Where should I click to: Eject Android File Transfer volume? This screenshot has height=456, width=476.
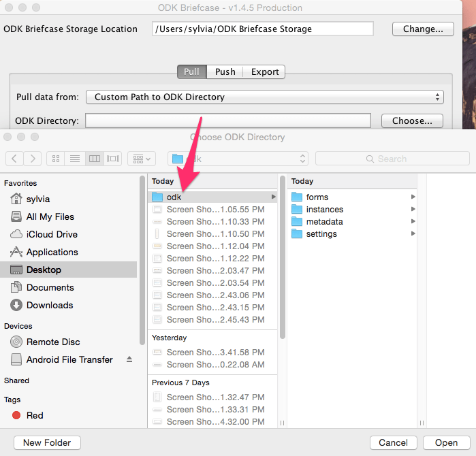tap(129, 359)
